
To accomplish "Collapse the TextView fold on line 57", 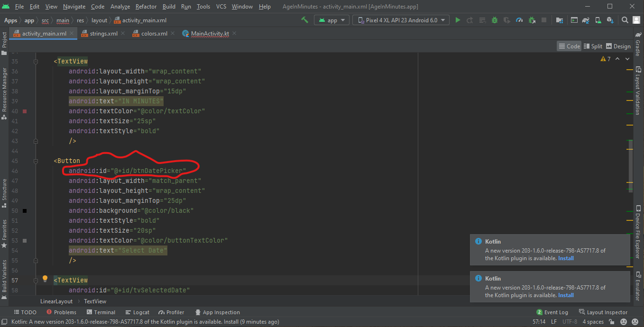I will pos(36,281).
